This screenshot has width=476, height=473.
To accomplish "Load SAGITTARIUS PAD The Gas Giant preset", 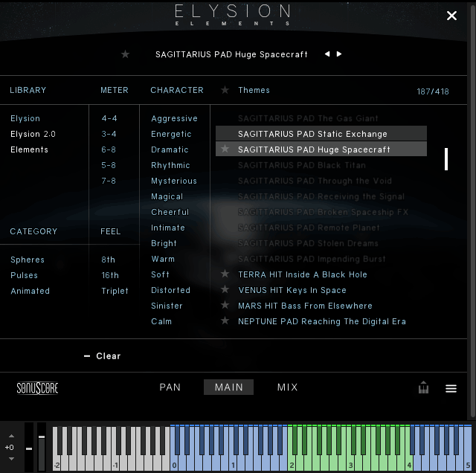I will 308,118.
